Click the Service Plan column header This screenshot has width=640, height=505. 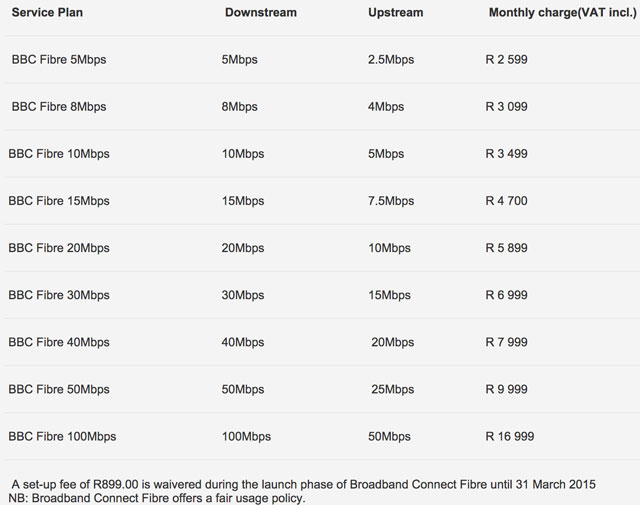pos(46,13)
